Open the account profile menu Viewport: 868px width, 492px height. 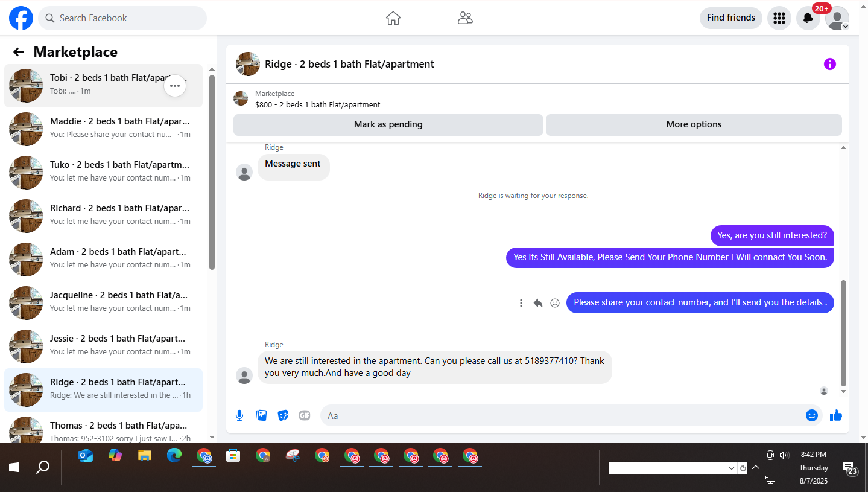coord(837,18)
